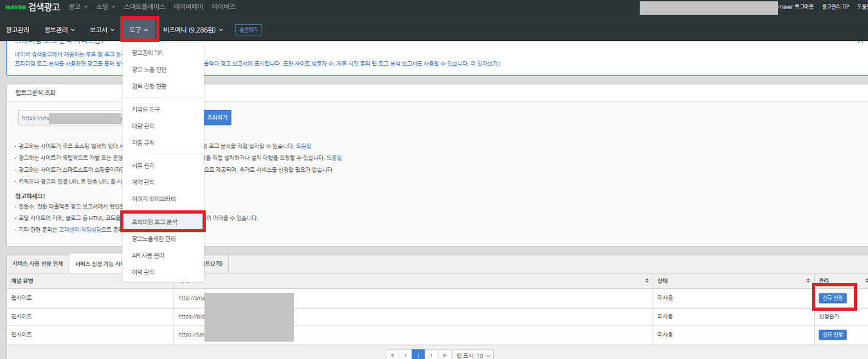
Task: Open the 보고서 dropdown menu
Action: 102,30
